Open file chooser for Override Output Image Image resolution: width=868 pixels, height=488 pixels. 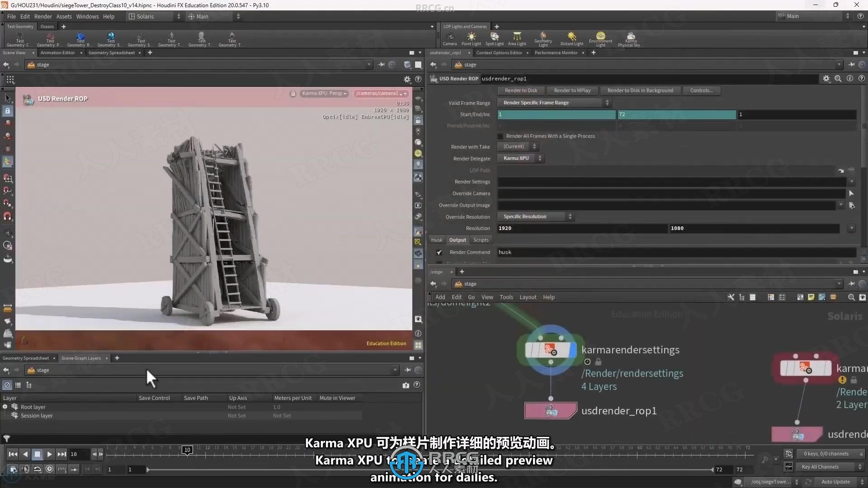click(x=852, y=205)
